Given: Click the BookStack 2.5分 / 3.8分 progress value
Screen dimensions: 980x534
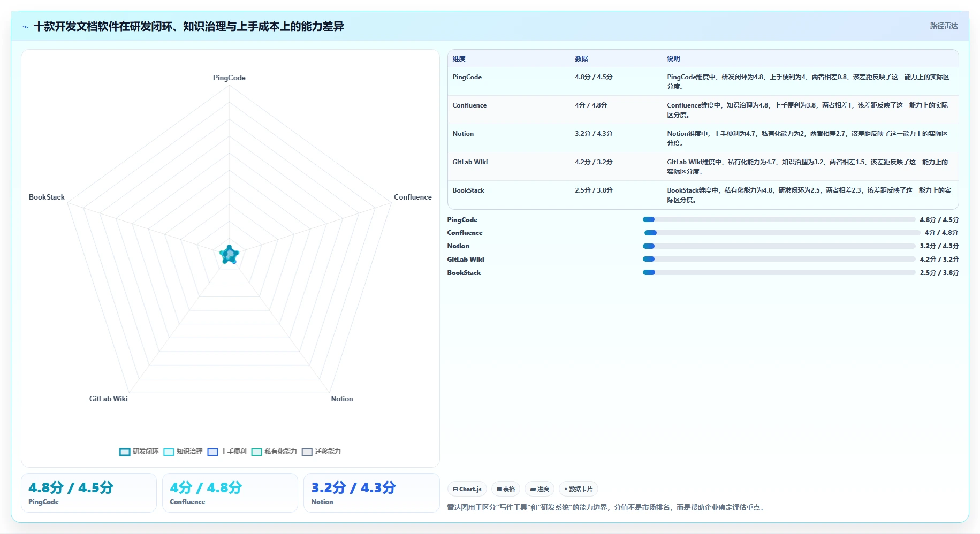Looking at the screenshot, I should click(x=939, y=273).
